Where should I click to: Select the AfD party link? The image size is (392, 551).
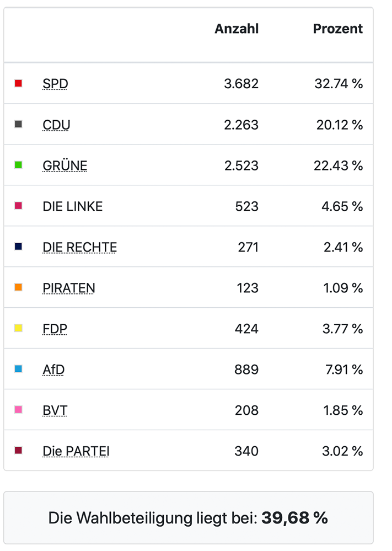click(53, 370)
